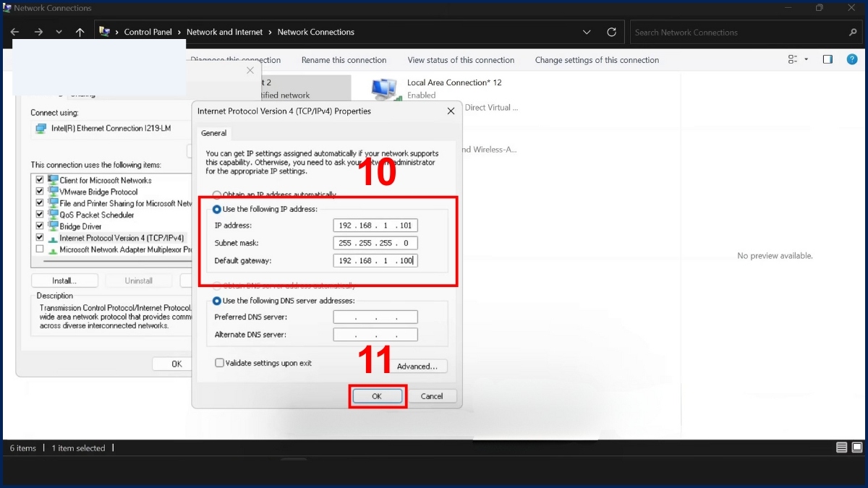Choose Rename this connection in toolbar

point(344,60)
